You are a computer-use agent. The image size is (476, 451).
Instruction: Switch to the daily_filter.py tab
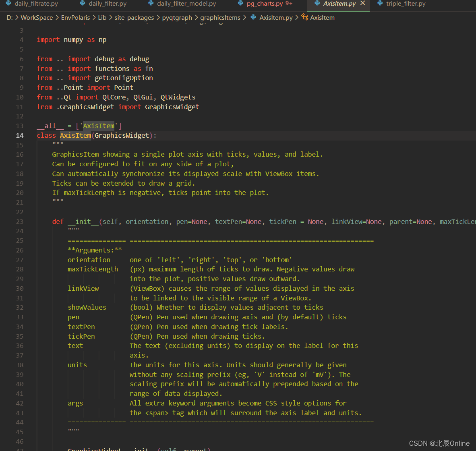pyautogui.click(x=108, y=4)
